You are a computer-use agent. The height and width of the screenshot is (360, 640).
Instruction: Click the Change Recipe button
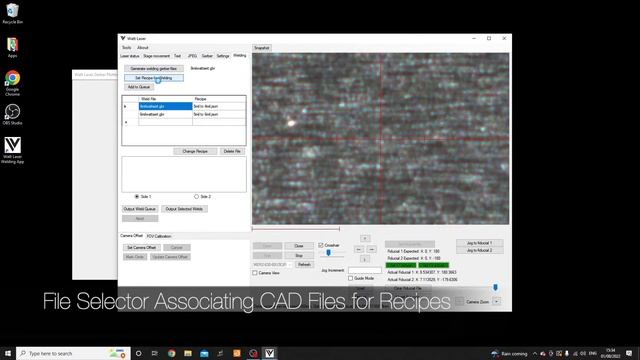[x=195, y=151]
